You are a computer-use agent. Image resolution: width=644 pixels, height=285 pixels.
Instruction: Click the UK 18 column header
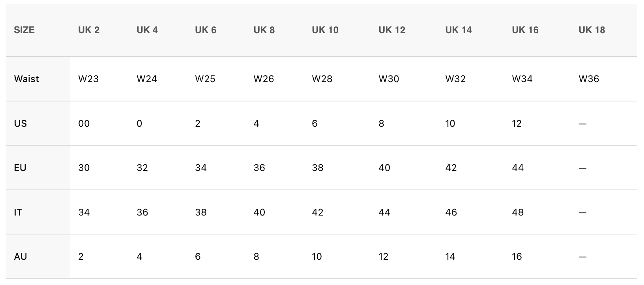point(592,30)
